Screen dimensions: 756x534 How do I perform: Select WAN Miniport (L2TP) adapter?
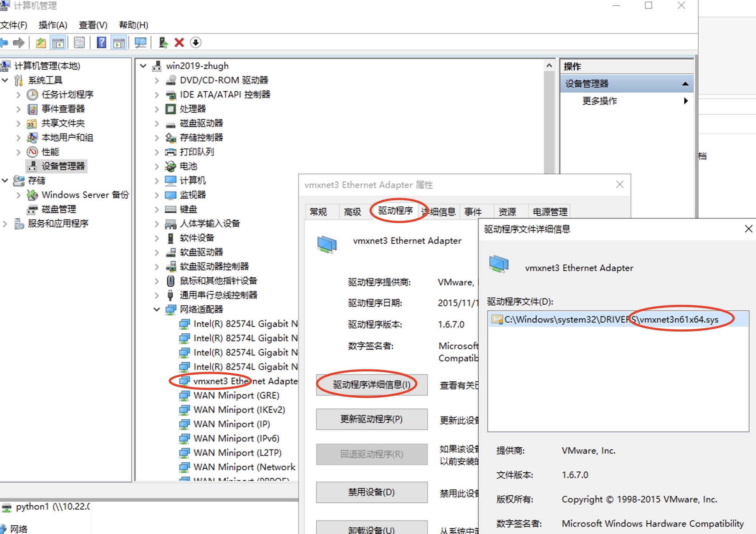pyautogui.click(x=238, y=453)
